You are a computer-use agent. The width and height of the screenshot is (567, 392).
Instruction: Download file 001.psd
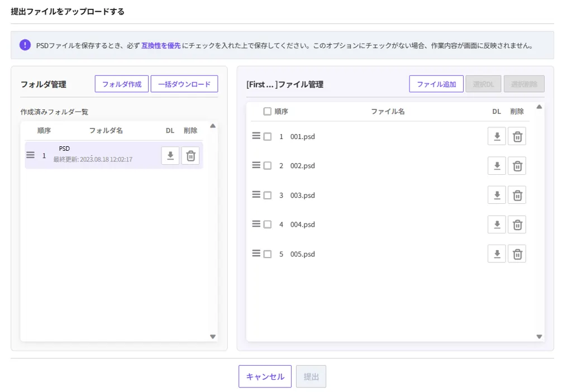(x=497, y=136)
